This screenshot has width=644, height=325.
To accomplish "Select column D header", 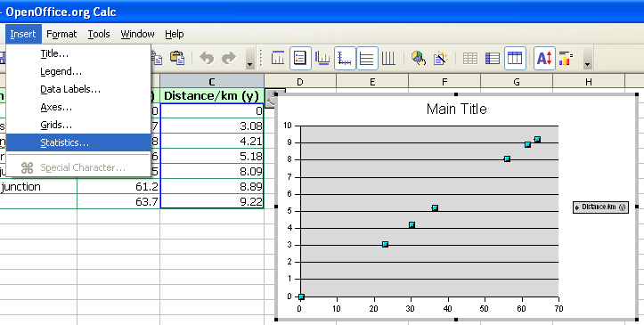I will [300, 81].
